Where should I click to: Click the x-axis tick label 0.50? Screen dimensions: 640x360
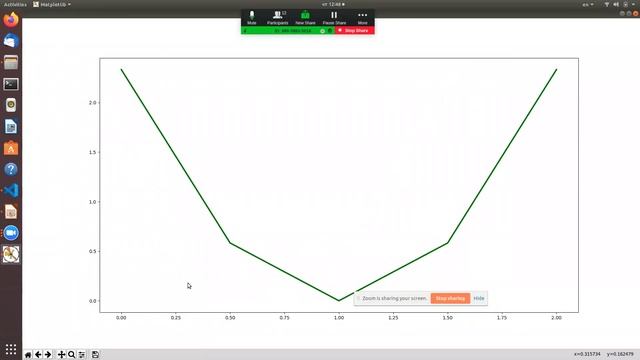pyautogui.click(x=230, y=318)
